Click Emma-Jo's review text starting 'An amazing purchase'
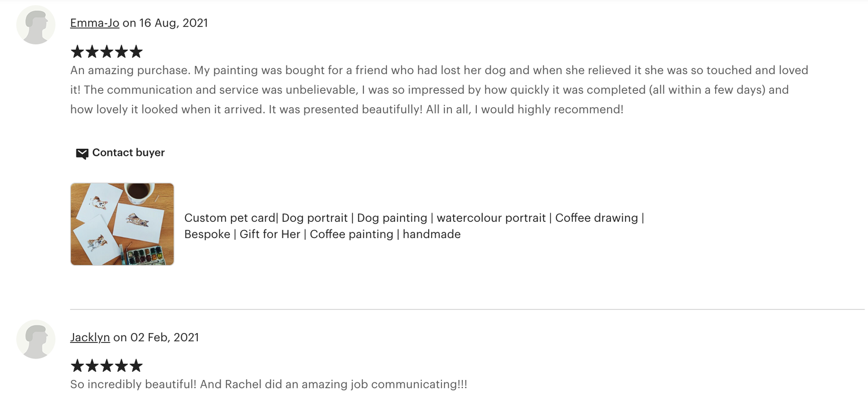 (x=439, y=90)
